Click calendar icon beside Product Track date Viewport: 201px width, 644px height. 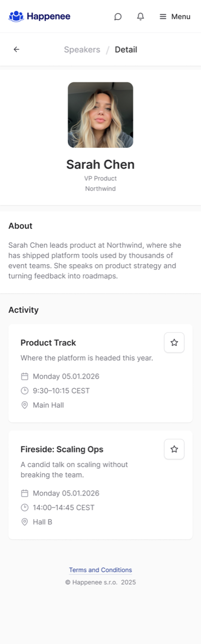tap(25, 376)
